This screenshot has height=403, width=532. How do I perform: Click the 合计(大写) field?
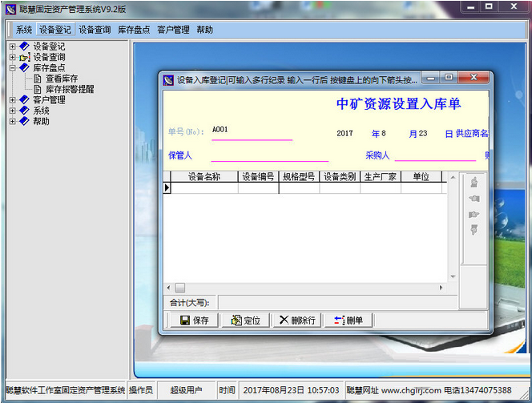point(337,302)
